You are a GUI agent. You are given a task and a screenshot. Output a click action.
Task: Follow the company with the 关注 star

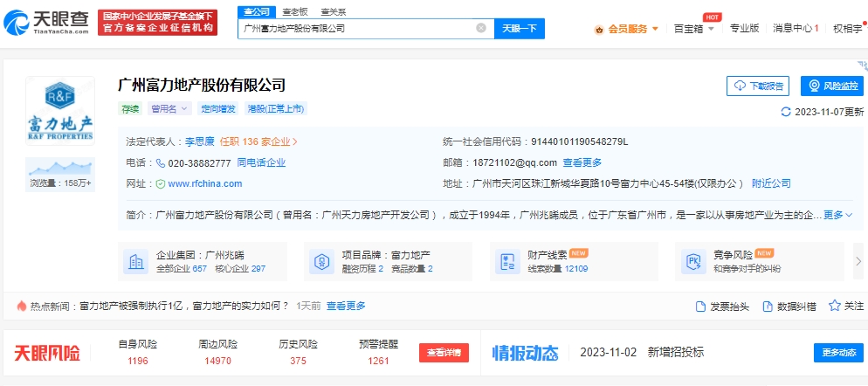pos(846,306)
